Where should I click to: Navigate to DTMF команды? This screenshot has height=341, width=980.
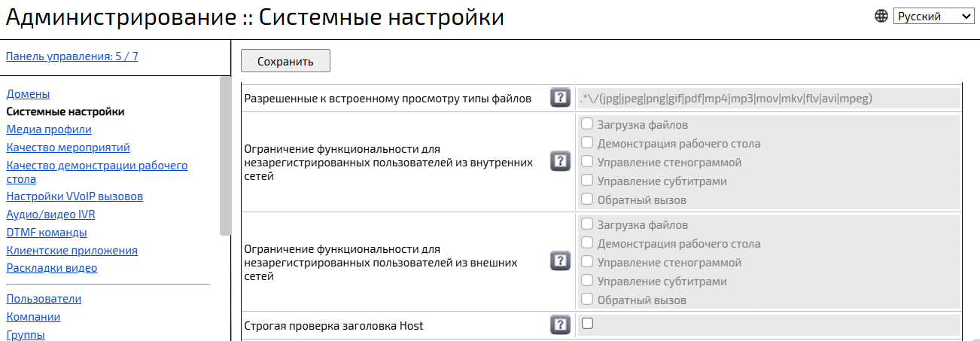47,233
